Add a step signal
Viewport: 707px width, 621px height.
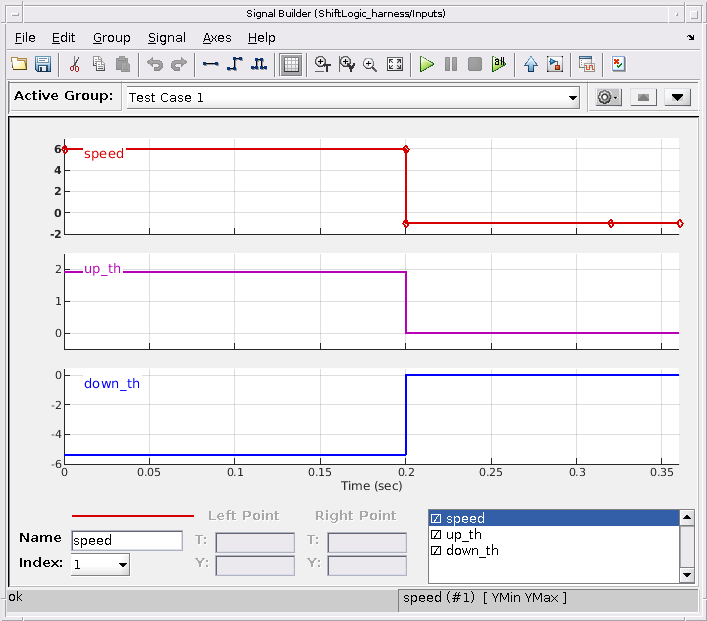click(x=234, y=64)
